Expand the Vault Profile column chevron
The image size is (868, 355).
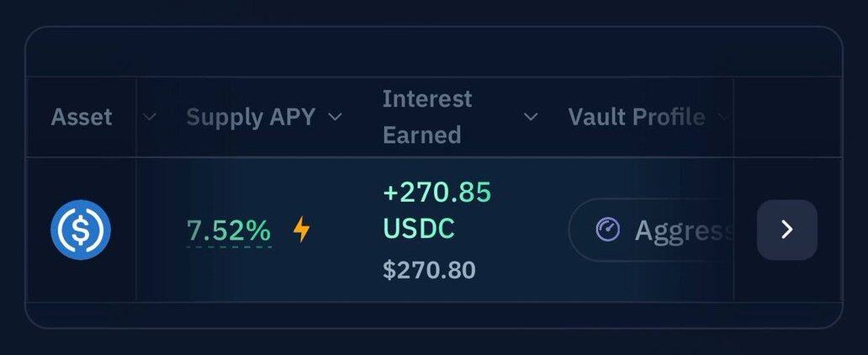click(x=722, y=117)
